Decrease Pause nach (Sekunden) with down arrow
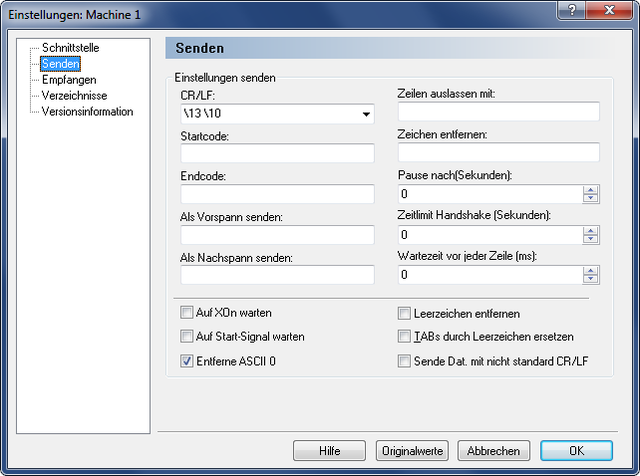The image size is (640, 476). pyautogui.click(x=590, y=198)
